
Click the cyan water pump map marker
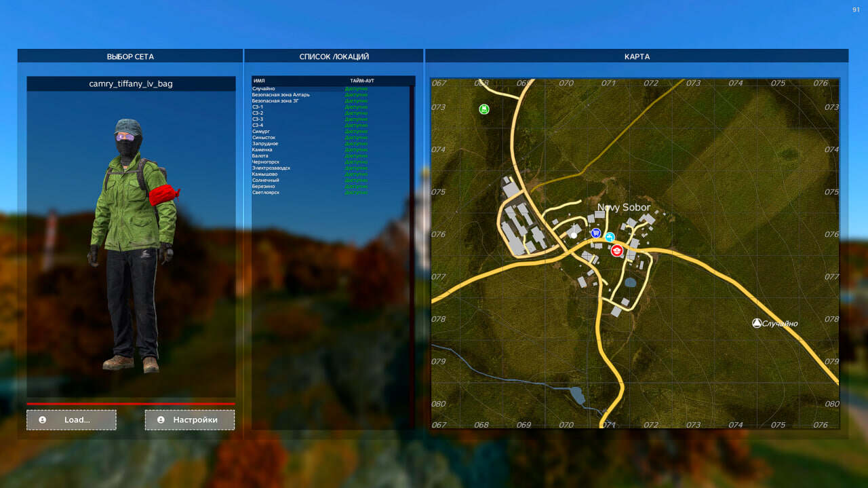point(610,237)
